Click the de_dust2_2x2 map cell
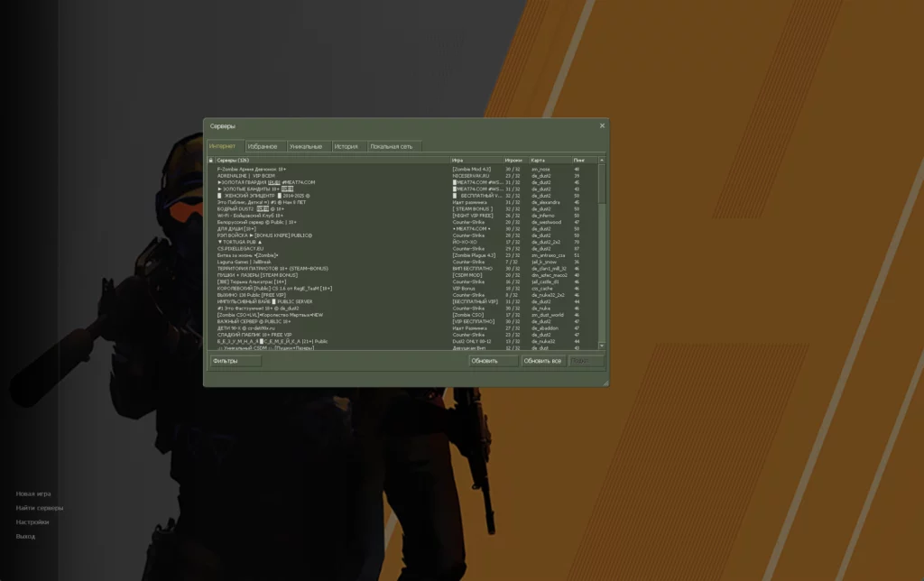The image size is (924, 581). [546, 242]
